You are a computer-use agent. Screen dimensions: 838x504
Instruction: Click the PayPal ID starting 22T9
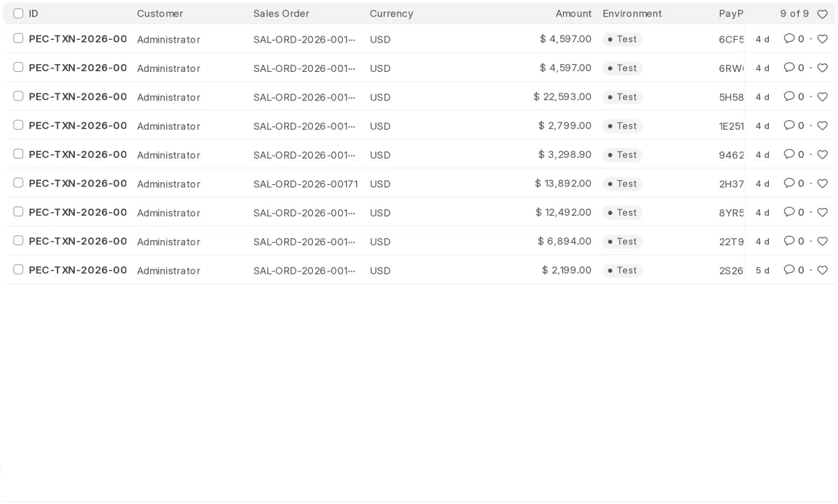click(x=731, y=242)
